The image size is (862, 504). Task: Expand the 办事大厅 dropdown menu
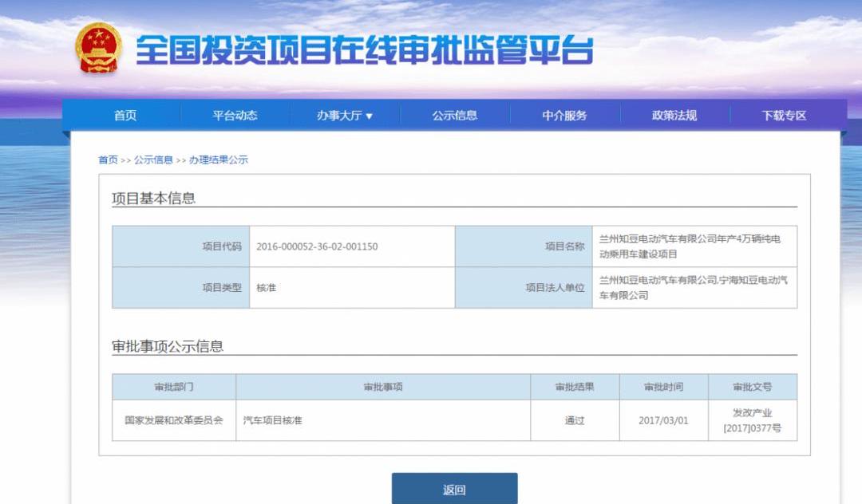(x=345, y=116)
